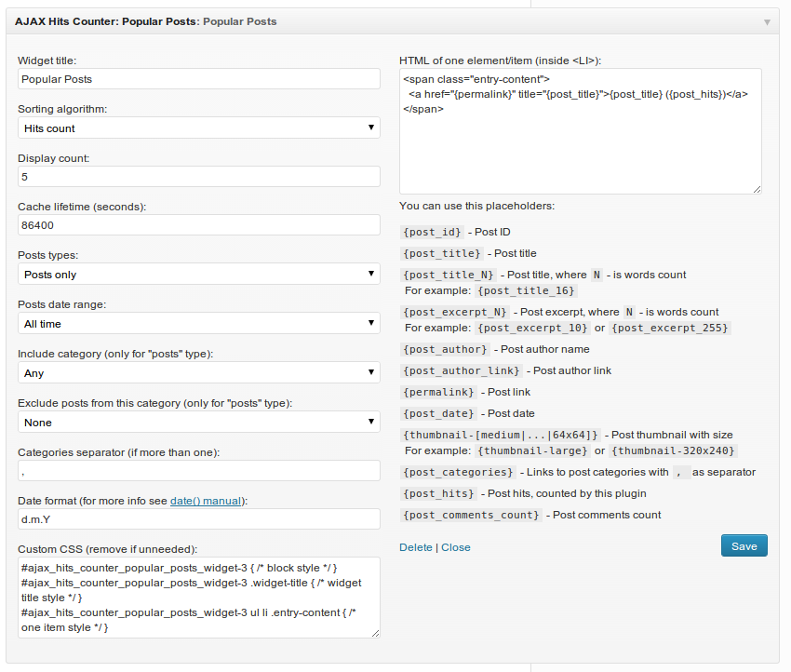This screenshot has width=791, height=672.
Task: Grab the HTML textarea resize handle
Action: point(757,189)
